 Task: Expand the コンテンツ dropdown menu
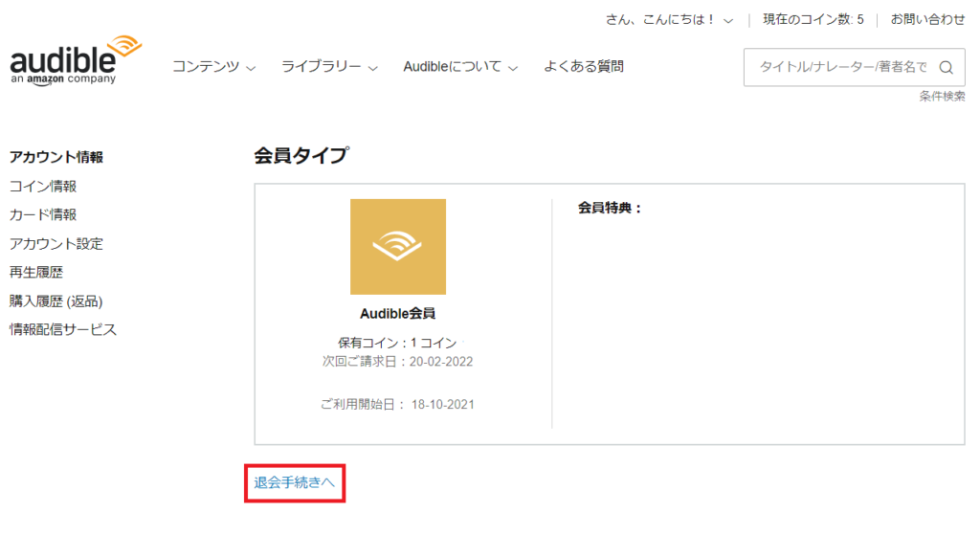[x=213, y=67]
